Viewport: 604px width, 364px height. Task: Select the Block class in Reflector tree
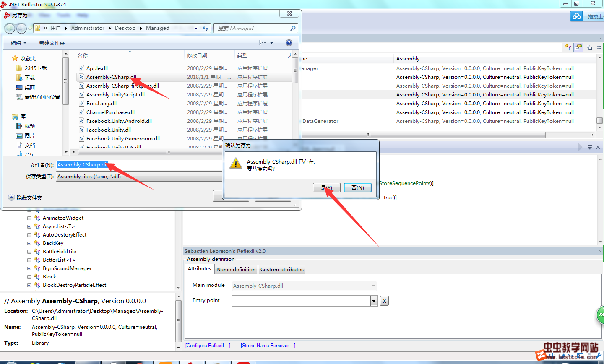tap(49, 276)
